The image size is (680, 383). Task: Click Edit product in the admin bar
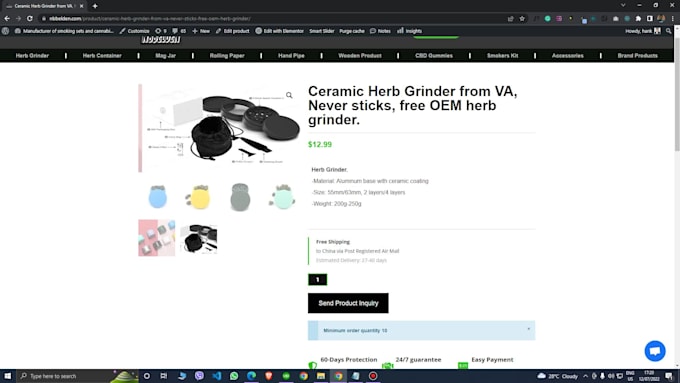point(232,31)
